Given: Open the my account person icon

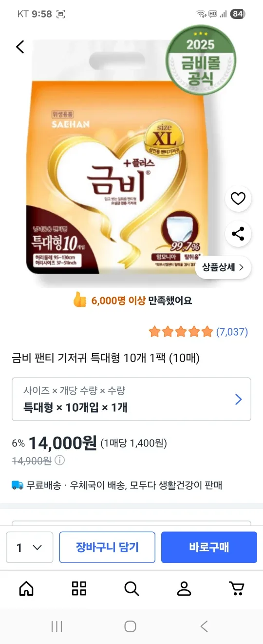Looking at the screenshot, I should [x=184, y=588].
